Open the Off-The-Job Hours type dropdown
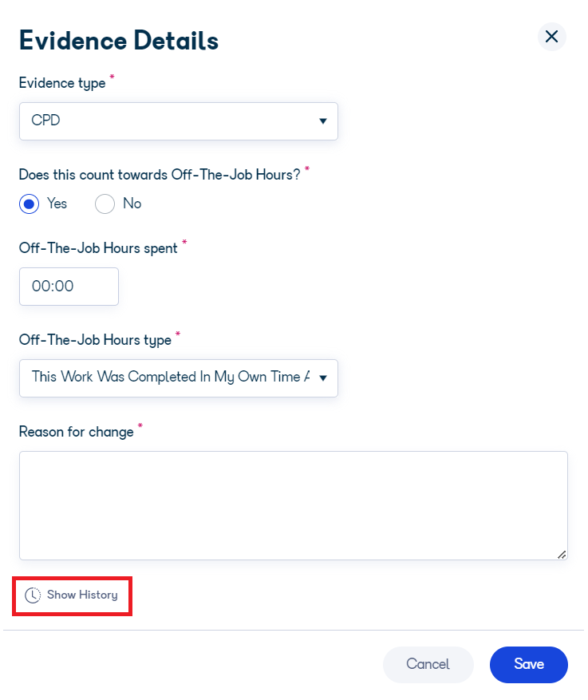 tap(179, 378)
